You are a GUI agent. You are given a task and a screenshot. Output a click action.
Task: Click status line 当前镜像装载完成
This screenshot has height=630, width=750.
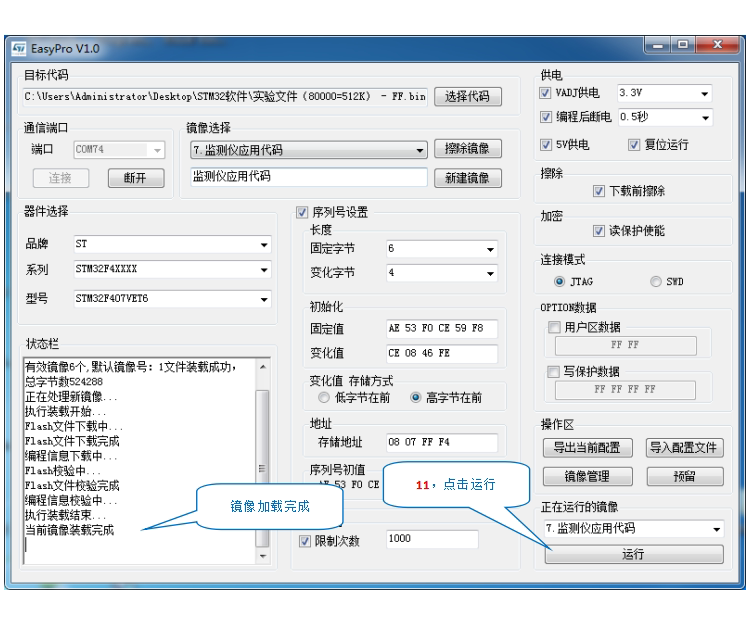tap(69, 530)
